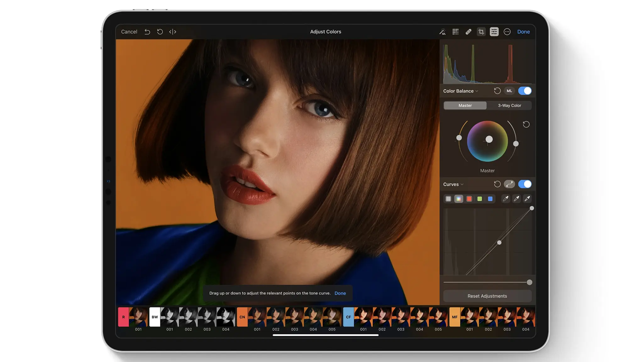This screenshot has height=362, width=644.
Task: Apply the CN 004 preset thumbnail
Action: pos(313,317)
